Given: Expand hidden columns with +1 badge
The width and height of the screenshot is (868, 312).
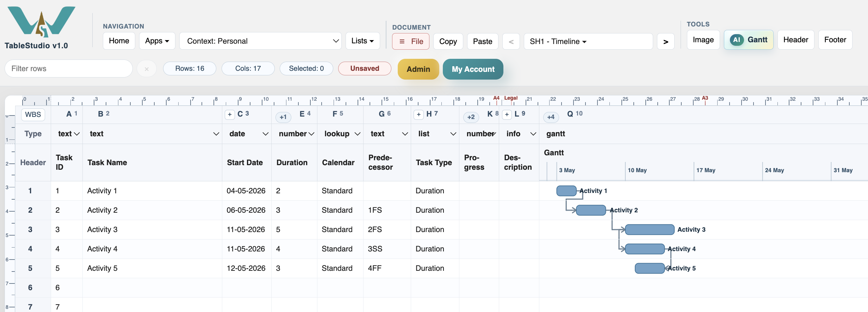Looking at the screenshot, I should 283,117.
